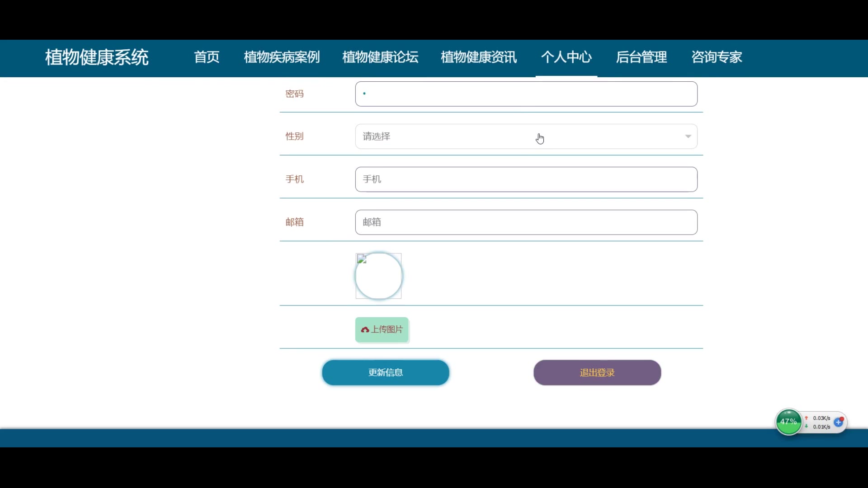Click the 植物健康系统 site title
This screenshot has width=868, height=488.
coord(97,58)
